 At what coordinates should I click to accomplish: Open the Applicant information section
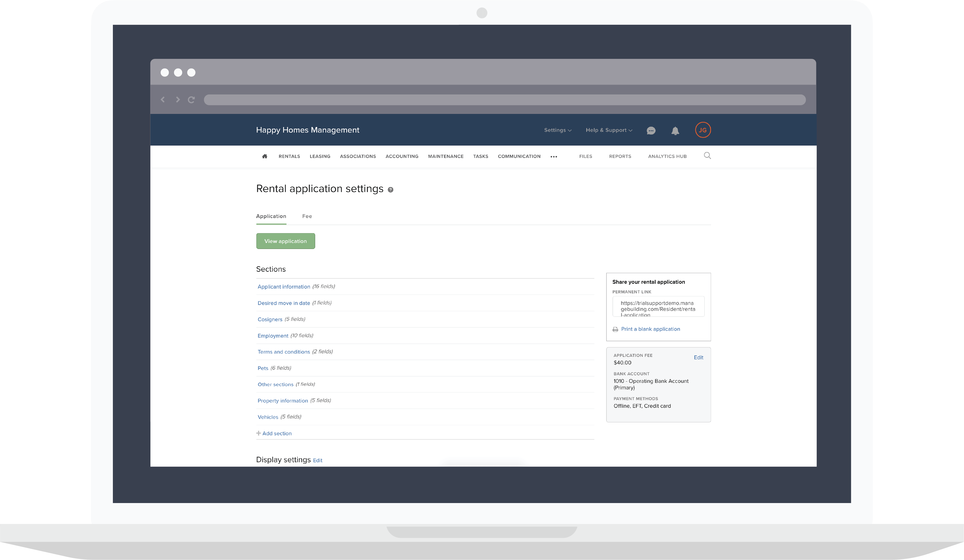pyautogui.click(x=283, y=287)
